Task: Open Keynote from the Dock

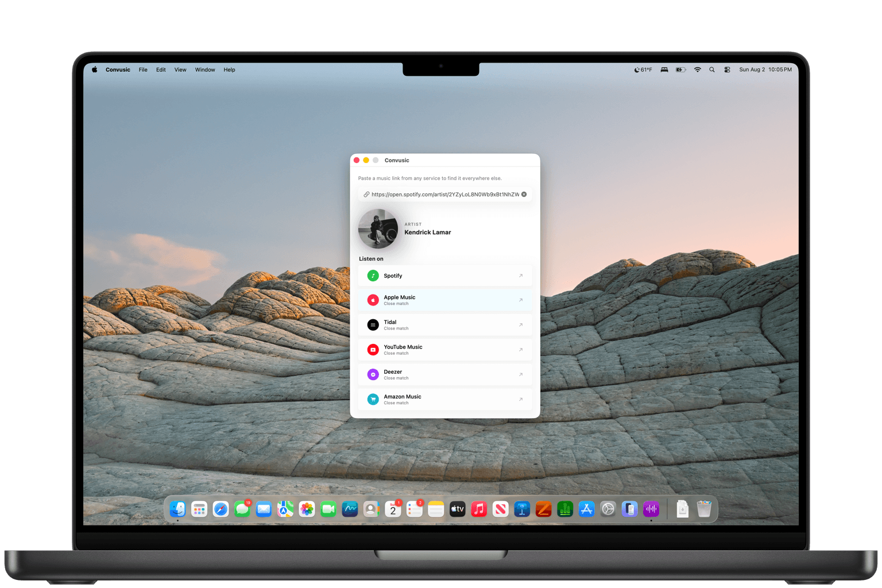Action: pos(522,509)
